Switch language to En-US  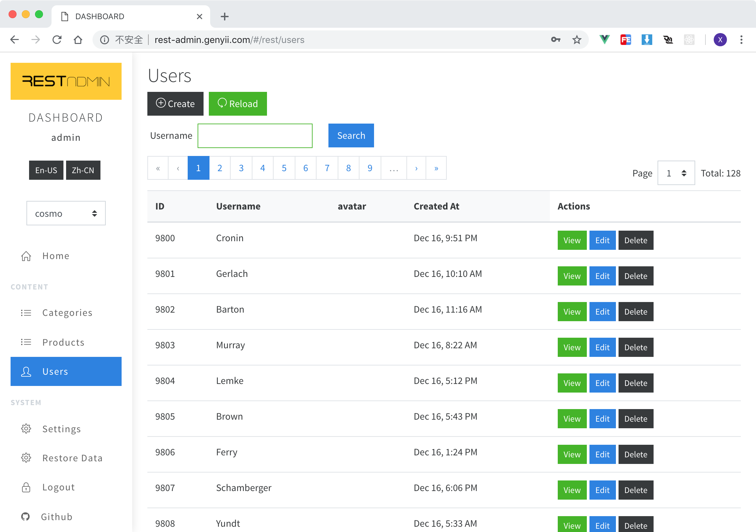pos(46,170)
